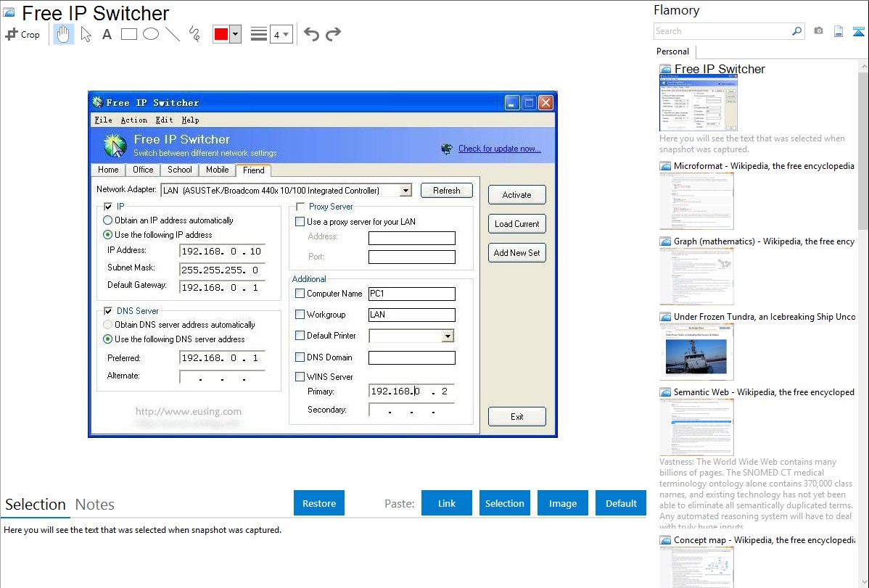
Task: Click the icon beside Concept map snapshot
Action: tap(665, 539)
